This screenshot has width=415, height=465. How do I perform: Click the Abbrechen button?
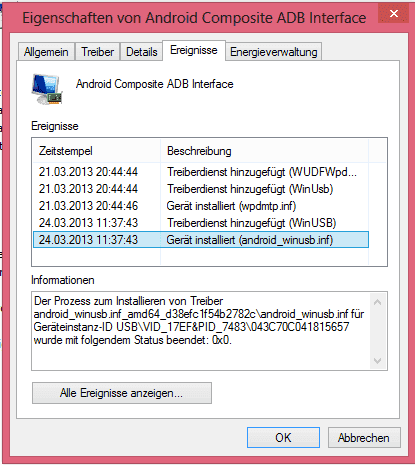click(364, 437)
